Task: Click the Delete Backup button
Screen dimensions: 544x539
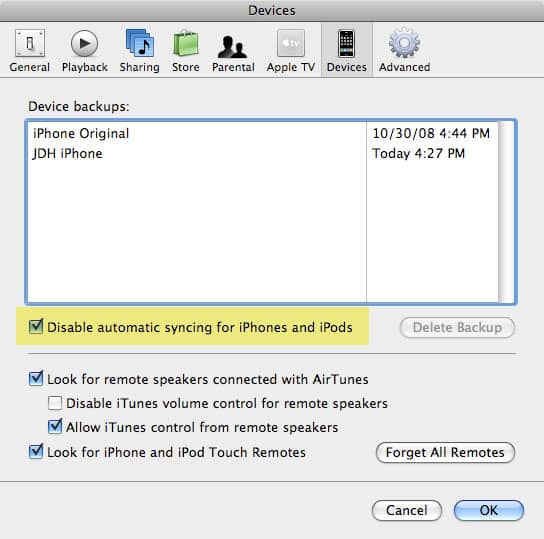Action: coord(457,327)
